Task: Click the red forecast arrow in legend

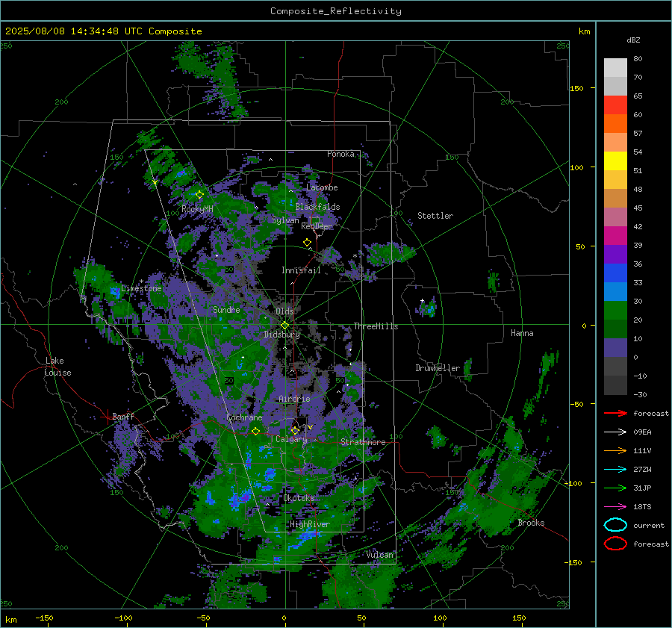Action: pos(615,413)
